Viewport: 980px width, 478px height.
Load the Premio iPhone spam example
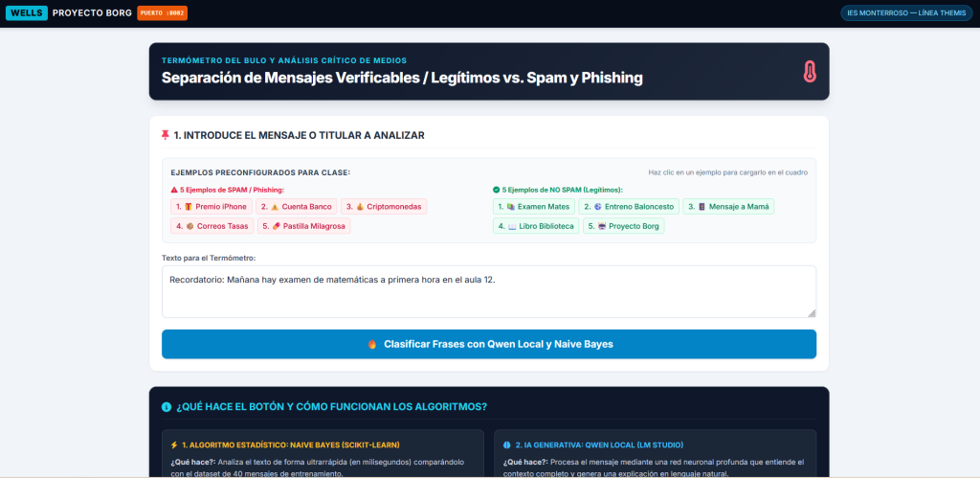(x=212, y=207)
